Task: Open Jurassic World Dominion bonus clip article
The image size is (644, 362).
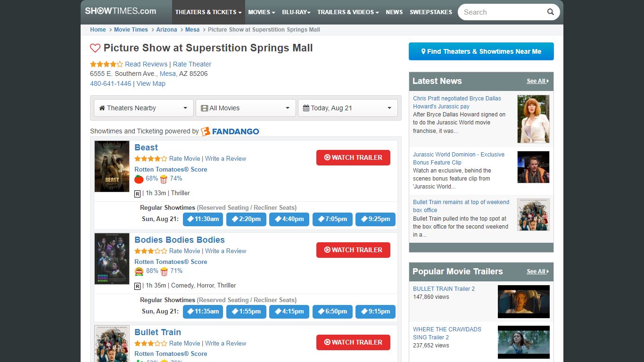Action: [x=459, y=158]
